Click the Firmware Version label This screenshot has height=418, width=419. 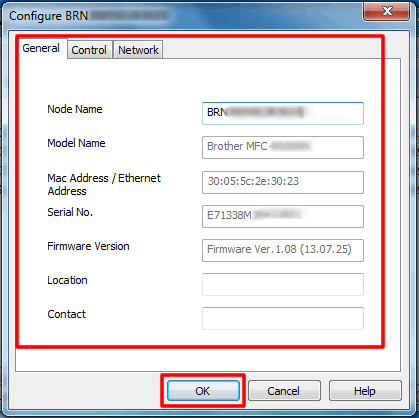[x=88, y=246]
